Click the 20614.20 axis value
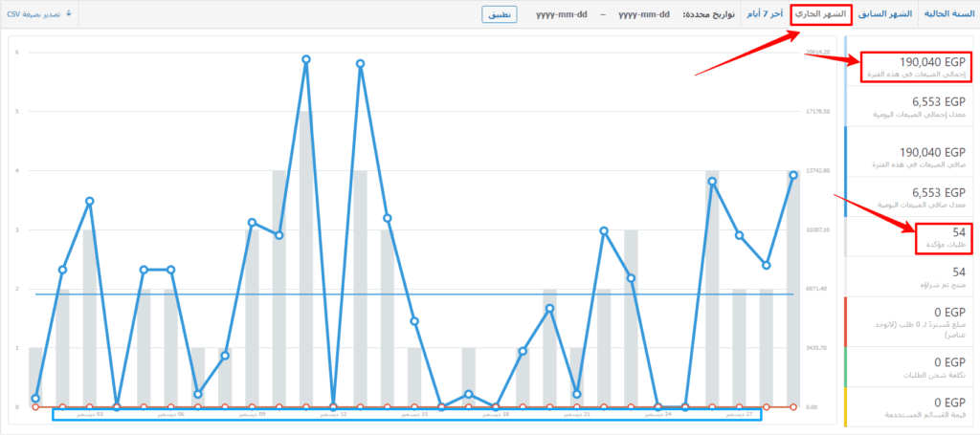Image resolution: width=980 pixels, height=435 pixels. coord(817,53)
